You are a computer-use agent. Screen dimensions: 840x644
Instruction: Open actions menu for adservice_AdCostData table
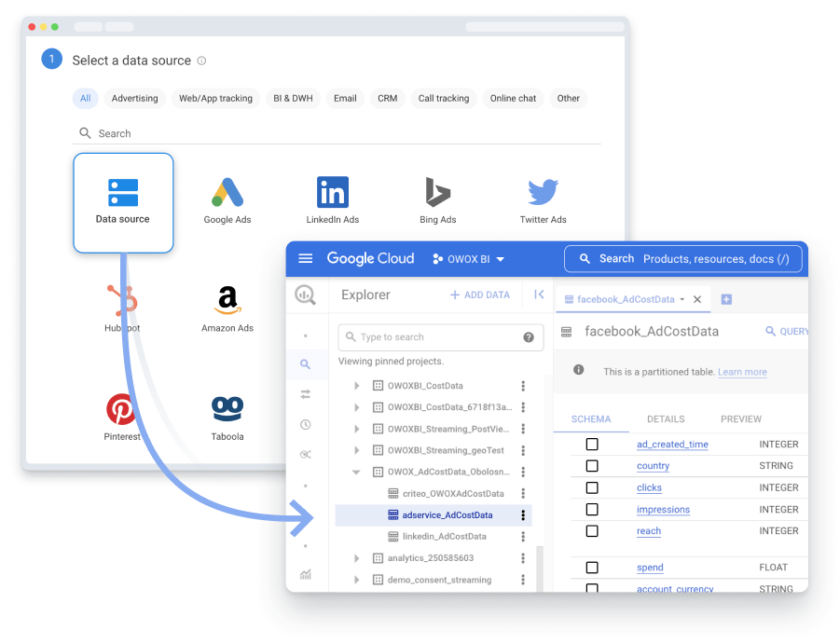click(x=523, y=515)
